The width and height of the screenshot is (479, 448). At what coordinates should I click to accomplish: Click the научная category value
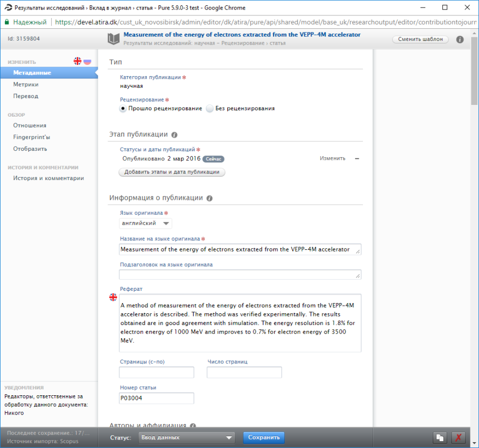point(131,86)
